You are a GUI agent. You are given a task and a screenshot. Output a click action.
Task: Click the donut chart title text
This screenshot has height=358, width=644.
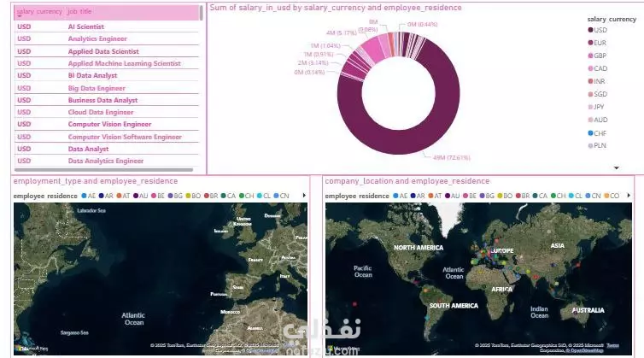[x=336, y=8]
